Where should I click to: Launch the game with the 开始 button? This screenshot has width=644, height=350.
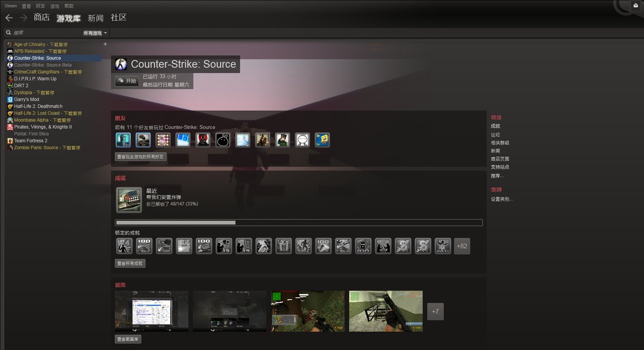(x=127, y=81)
